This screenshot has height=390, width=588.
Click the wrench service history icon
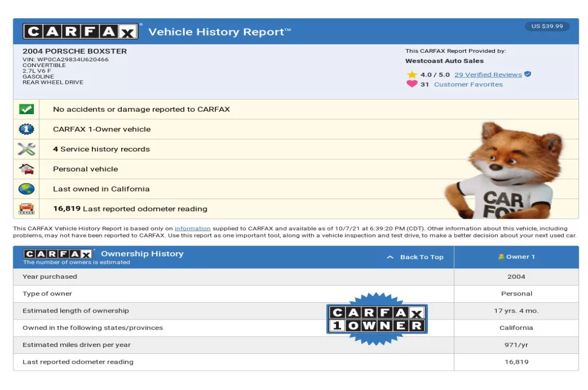(x=26, y=149)
